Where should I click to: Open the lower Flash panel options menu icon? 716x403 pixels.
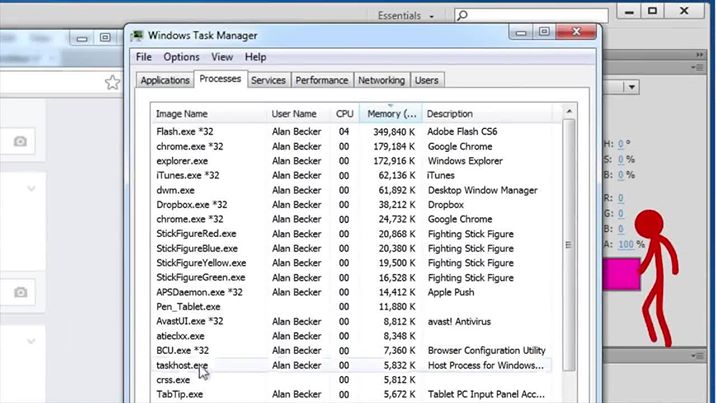pyautogui.click(x=697, y=355)
